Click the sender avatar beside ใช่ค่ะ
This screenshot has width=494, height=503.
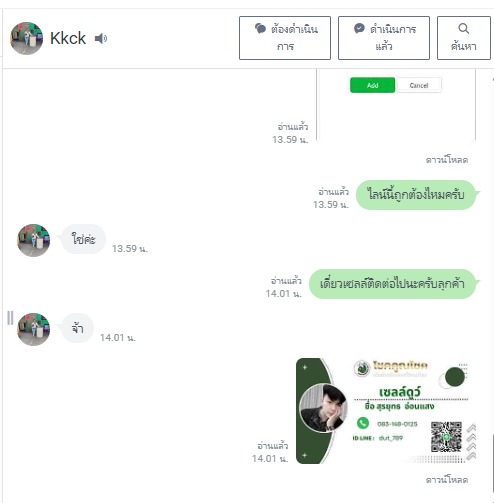[34, 240]
